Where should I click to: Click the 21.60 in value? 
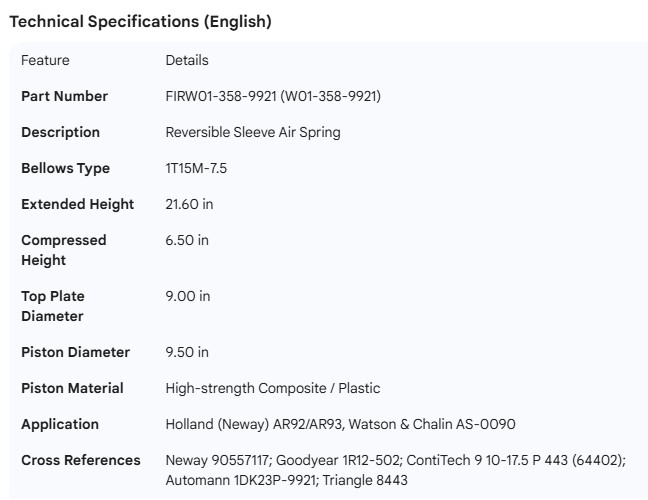(189, 204)
